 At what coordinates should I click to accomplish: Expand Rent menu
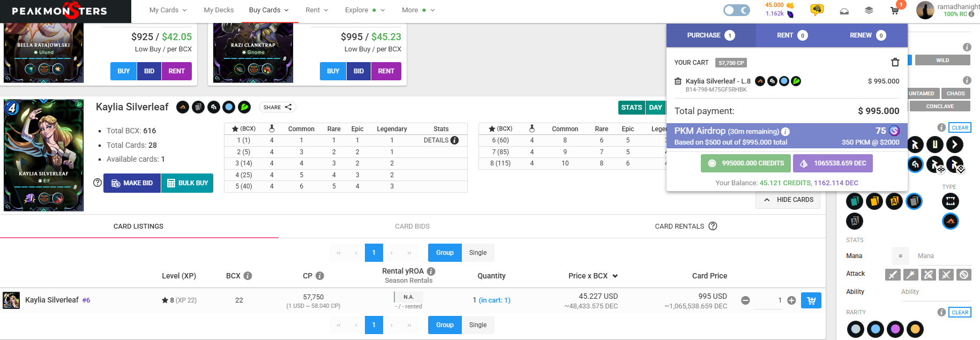pyautogui.click(x=317, y=10)
